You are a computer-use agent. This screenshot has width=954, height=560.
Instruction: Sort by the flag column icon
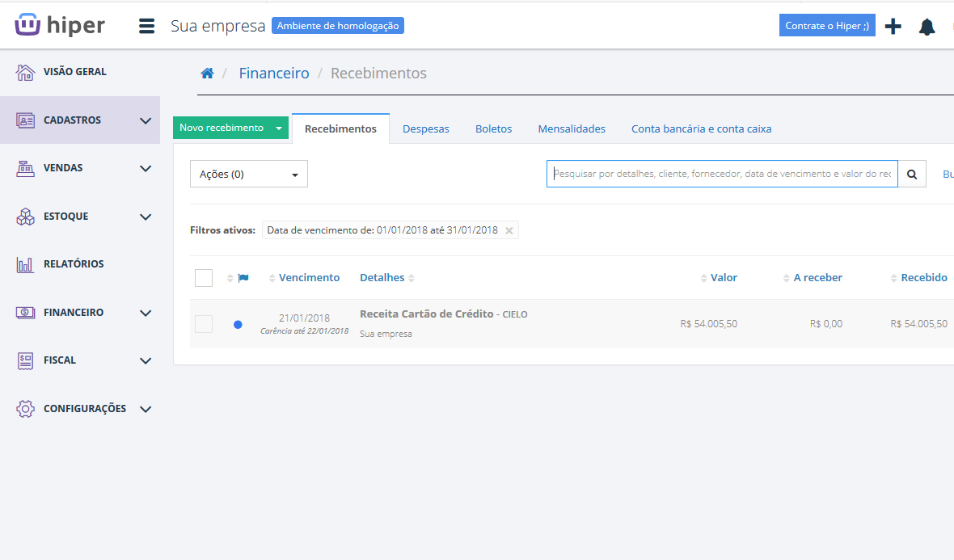tap(243, 278)
